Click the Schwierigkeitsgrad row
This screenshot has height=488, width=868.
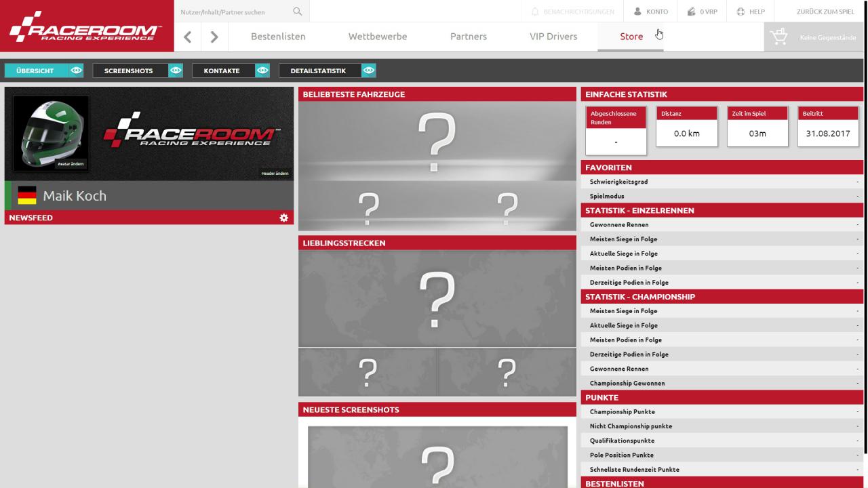click(x=722, y=182)
